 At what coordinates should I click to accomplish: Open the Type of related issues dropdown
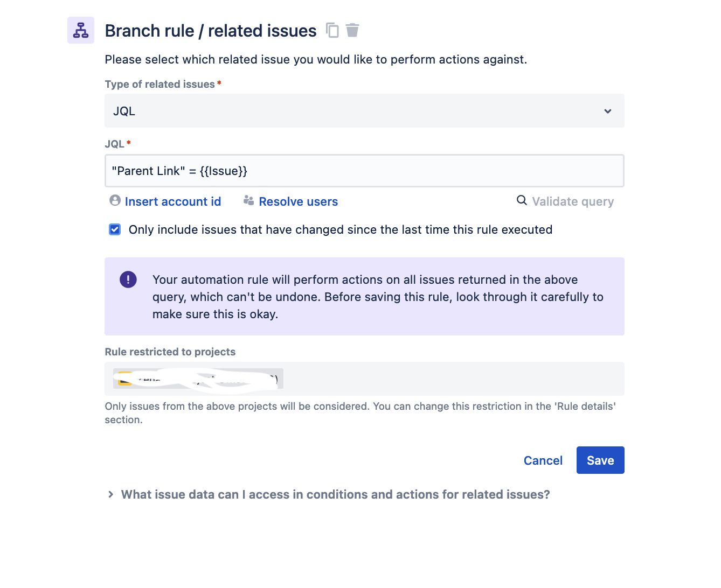click(364, 111)
